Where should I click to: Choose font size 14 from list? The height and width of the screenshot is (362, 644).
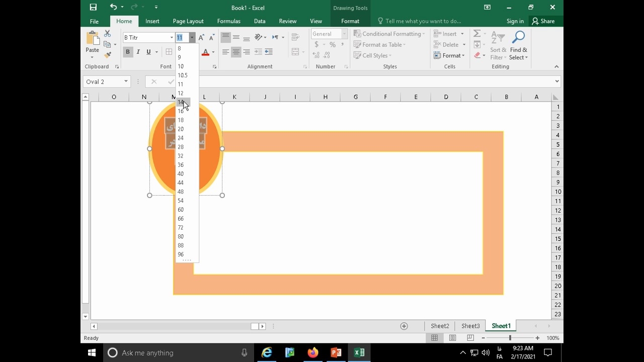coord(181,102)
